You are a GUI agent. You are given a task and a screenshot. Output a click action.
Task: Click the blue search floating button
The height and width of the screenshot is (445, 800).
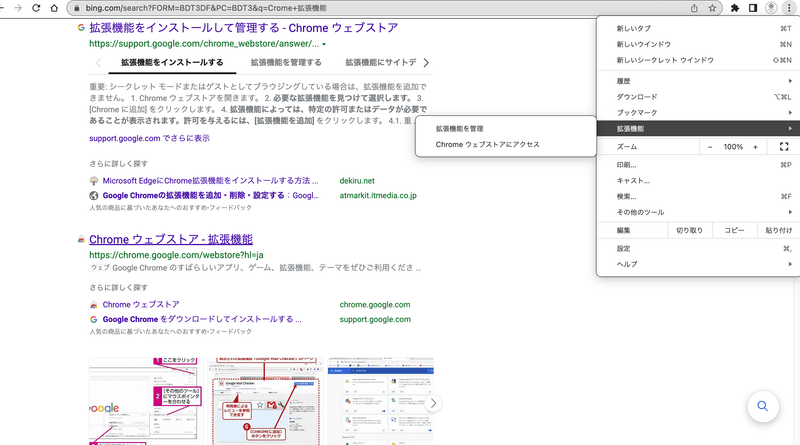(x=763, y=406)
